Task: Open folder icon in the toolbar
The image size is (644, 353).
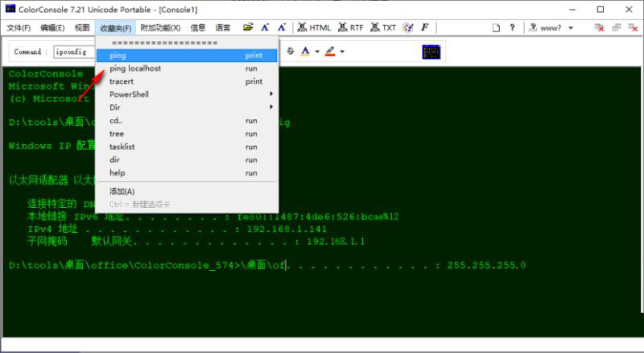Action: [x=248, y=27]
